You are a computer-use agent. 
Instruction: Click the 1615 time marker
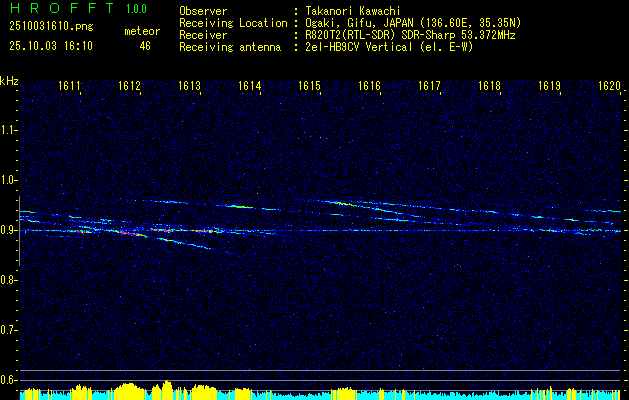coord(310,85)
